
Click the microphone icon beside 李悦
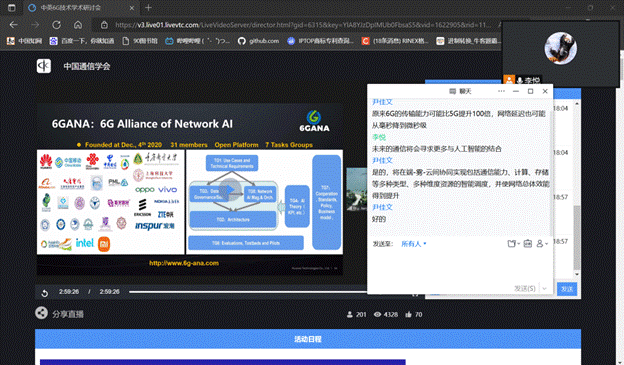click(519, 80)
